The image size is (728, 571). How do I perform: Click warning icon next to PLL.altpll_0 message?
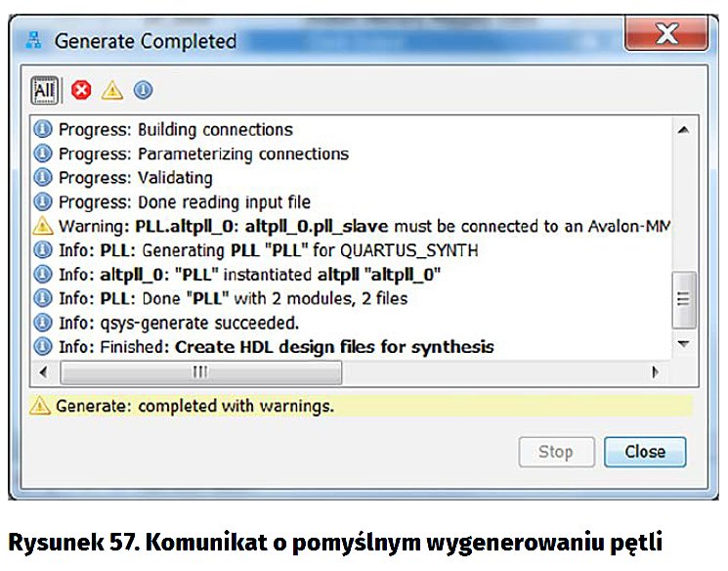pos(42,226)
